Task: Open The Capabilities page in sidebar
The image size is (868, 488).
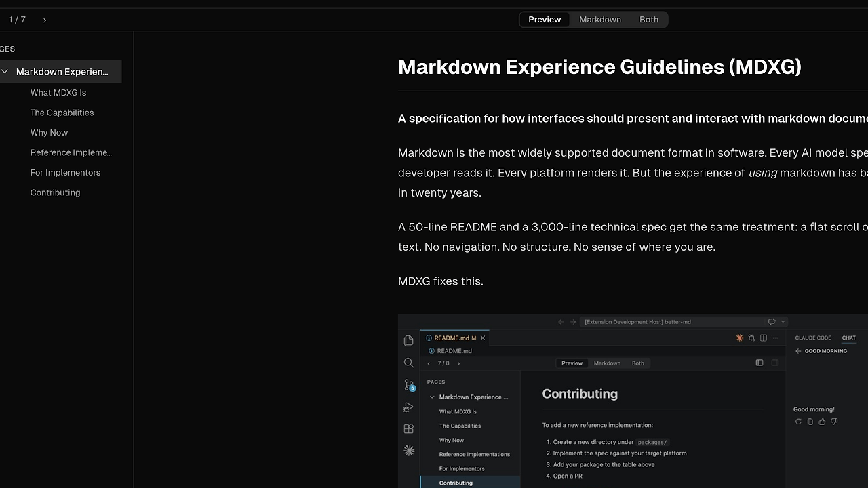Action: pyautogui.click(x=62, y=113)
